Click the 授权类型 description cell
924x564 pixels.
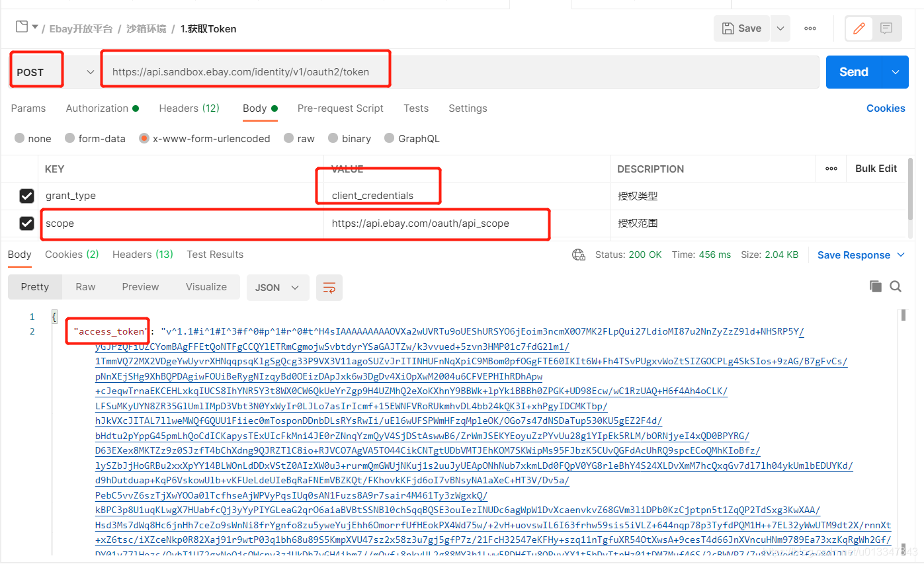point(757,196)
